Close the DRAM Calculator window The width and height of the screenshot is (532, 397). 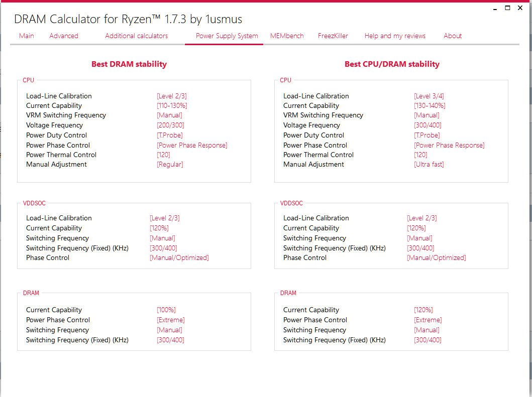[x=520, y=8]
